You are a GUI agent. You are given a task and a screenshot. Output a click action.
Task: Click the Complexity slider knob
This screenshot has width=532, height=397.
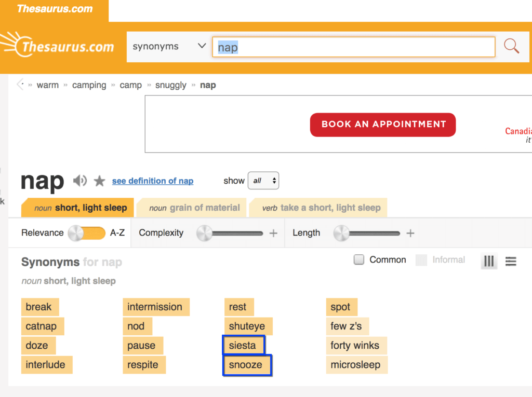205,233
